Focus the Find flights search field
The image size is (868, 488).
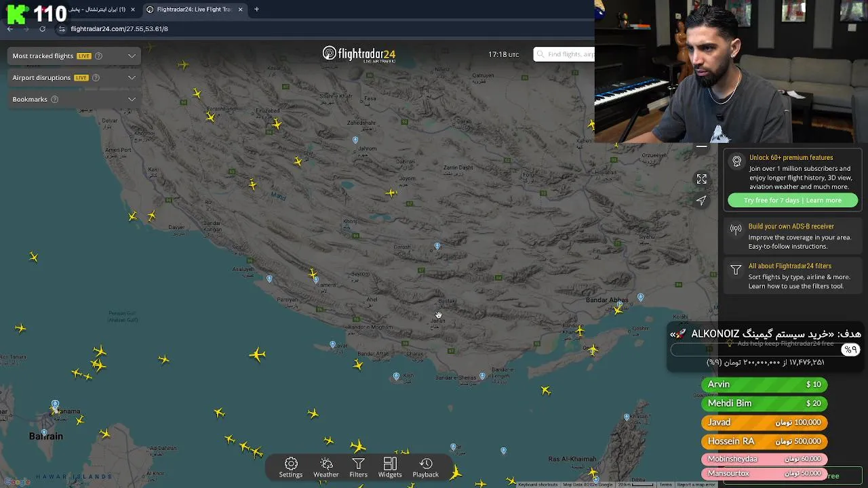coord(564,54)
